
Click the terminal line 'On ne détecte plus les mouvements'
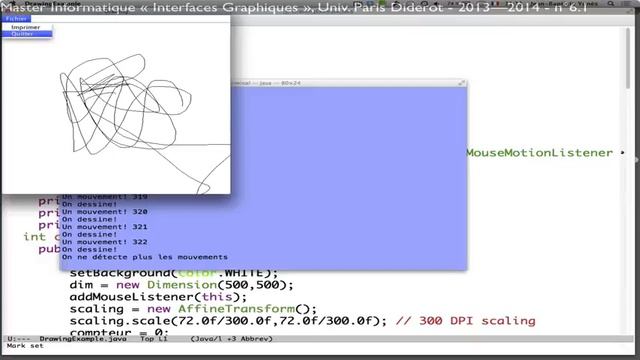(145, 257)
